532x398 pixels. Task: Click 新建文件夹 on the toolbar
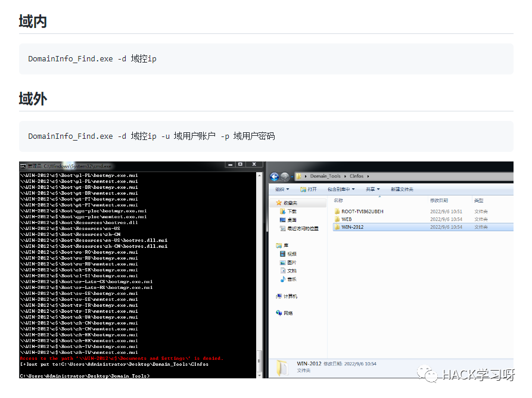click(x=402, y=189)
